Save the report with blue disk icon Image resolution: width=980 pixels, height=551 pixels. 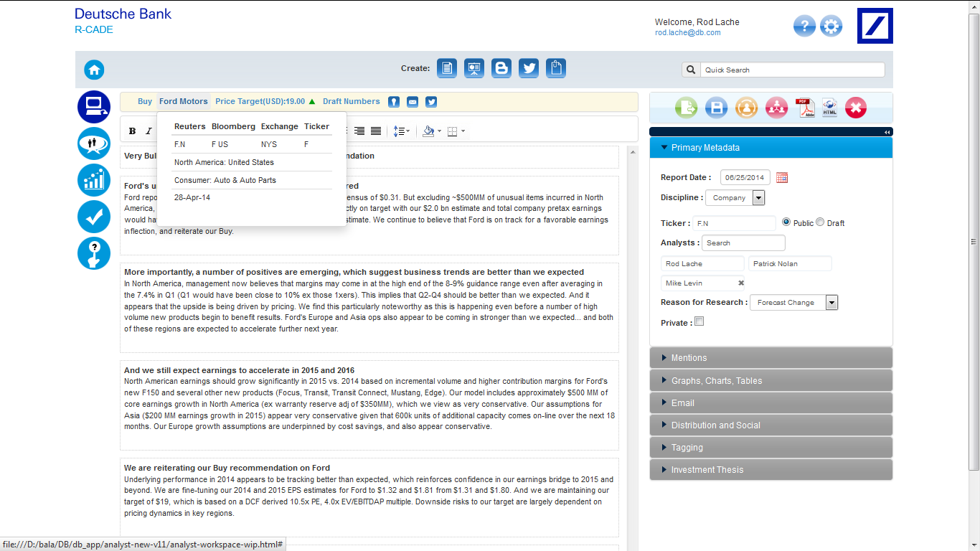pos(717,108)
